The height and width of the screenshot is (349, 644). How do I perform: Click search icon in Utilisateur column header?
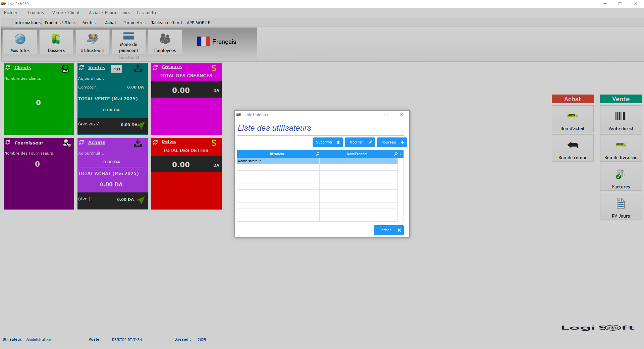(x=318, y=154)
